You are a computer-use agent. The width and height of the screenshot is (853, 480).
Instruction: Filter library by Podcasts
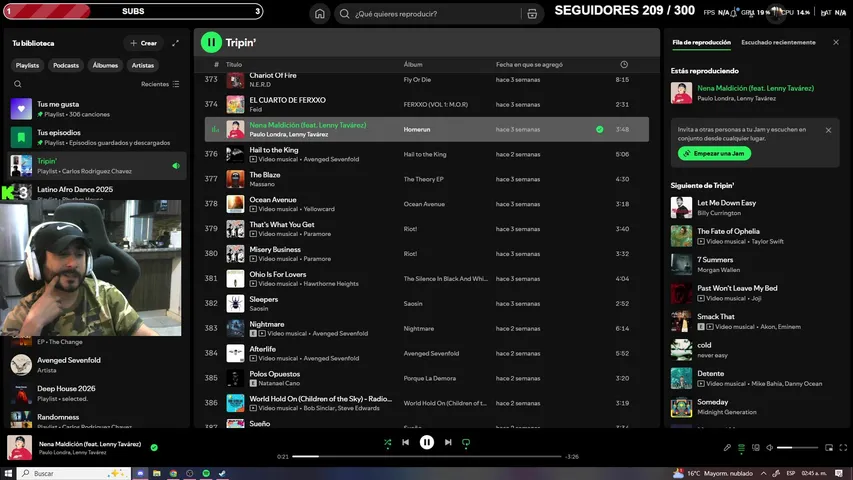66,65
